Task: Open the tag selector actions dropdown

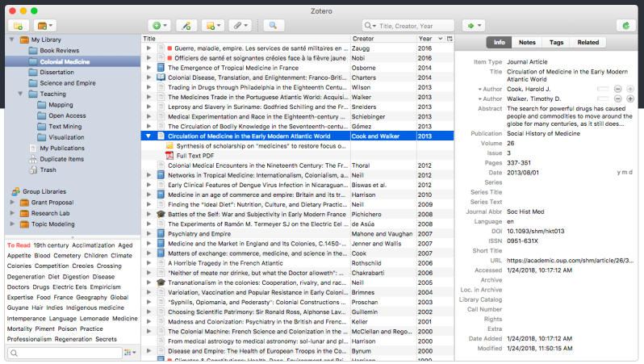Action: click(130, 353)
